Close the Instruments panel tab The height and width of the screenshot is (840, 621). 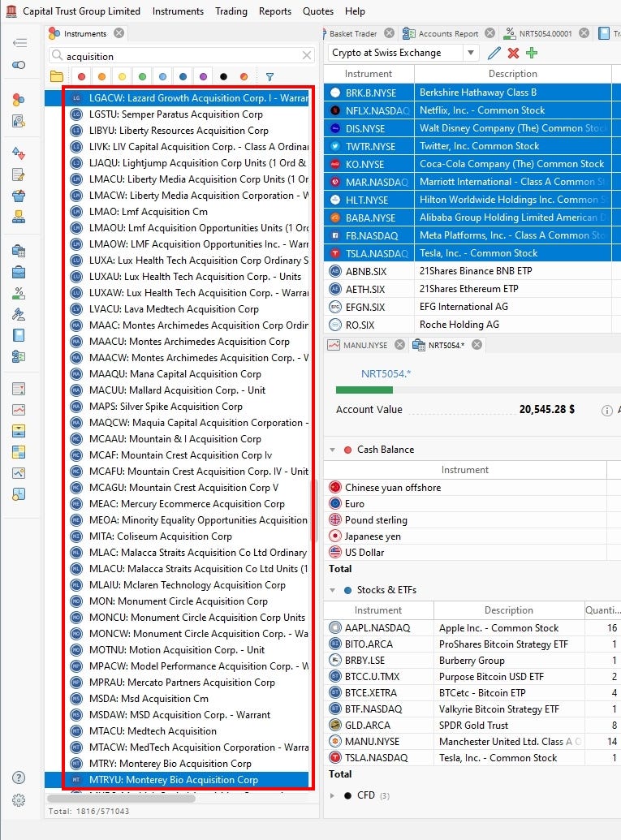pos(119,33)
